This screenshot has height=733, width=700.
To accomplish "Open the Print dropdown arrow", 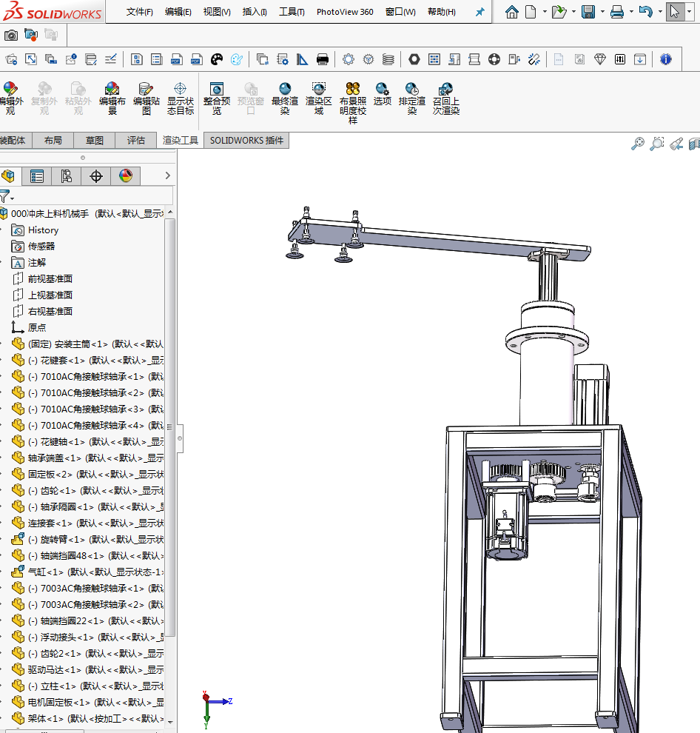I will coord(631,12).
